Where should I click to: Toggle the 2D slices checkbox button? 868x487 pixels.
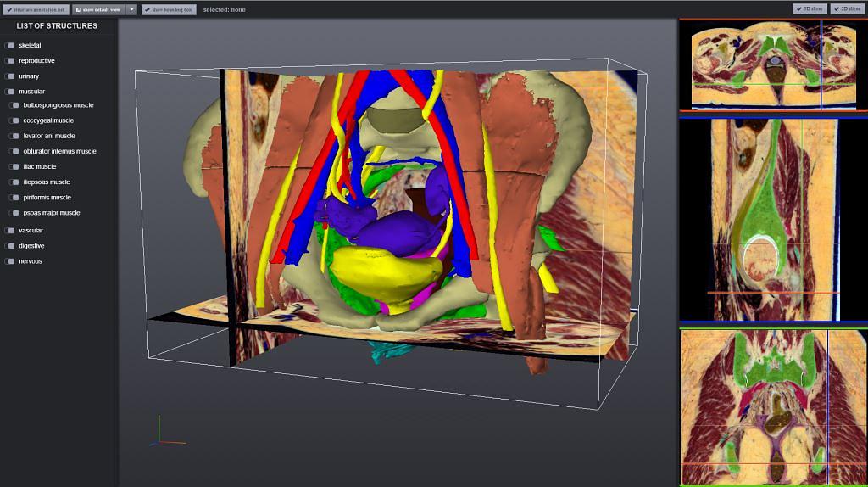click(x=846, y=9)
